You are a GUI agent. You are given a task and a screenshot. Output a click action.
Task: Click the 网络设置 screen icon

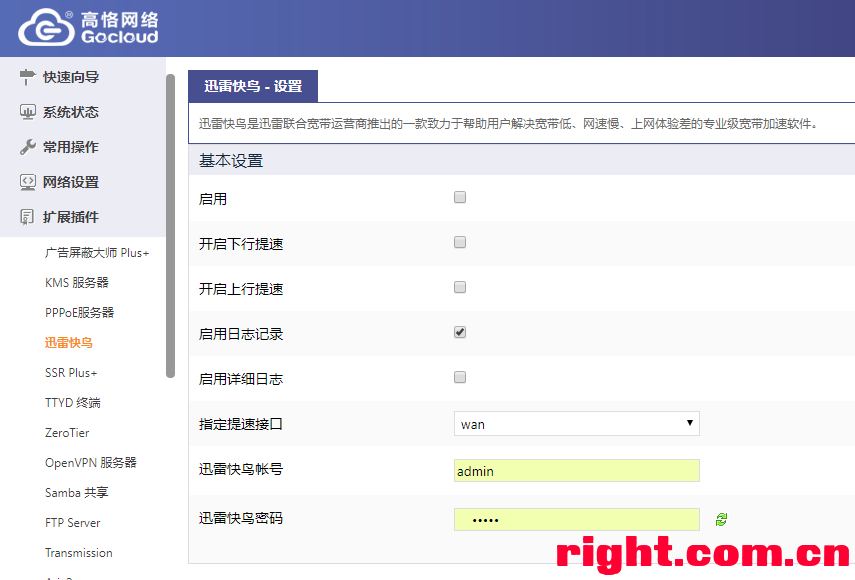click(27, 182)
